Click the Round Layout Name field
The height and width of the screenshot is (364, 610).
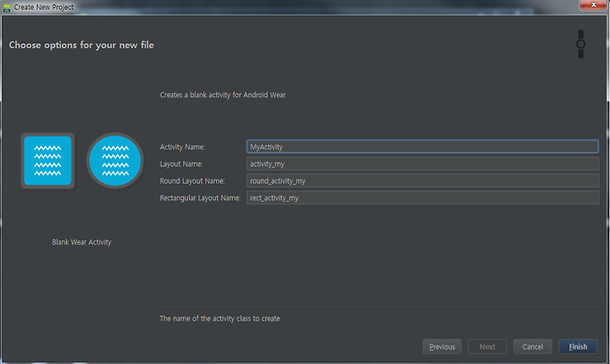pos(423,181)
